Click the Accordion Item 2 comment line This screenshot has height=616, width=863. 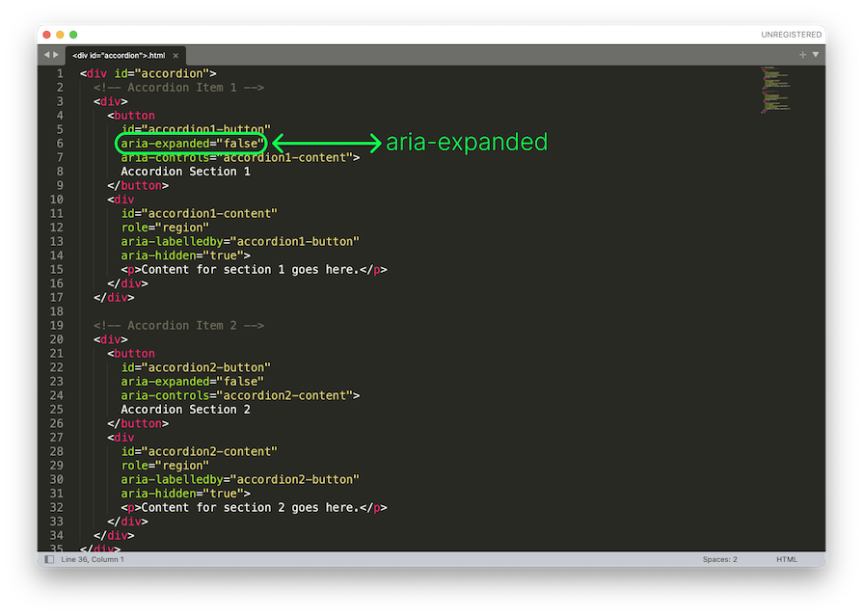pos(178,326)
